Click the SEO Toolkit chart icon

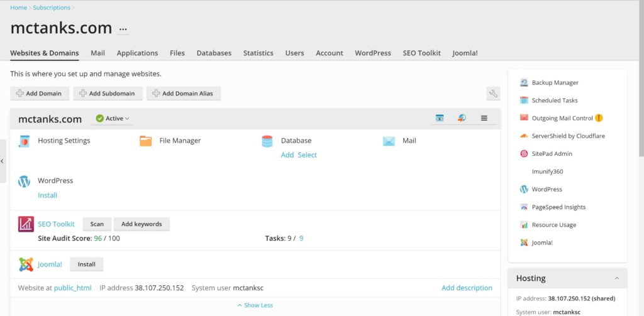pyautogui.click(x=26, y=224)
